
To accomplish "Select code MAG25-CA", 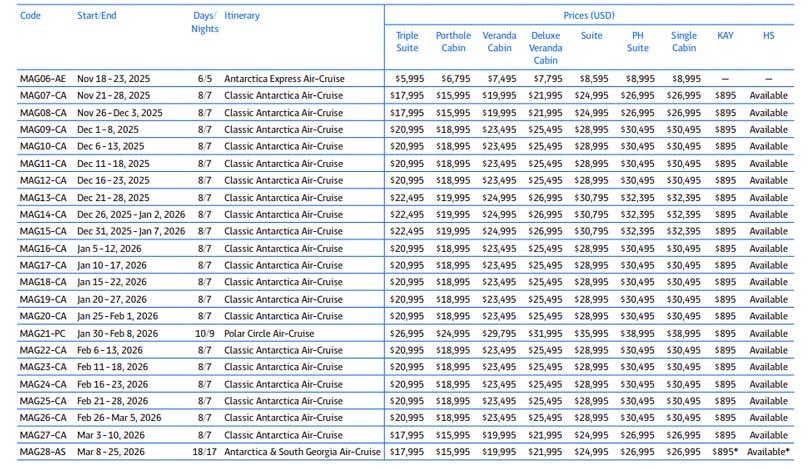I will click(x=43, y=401).
